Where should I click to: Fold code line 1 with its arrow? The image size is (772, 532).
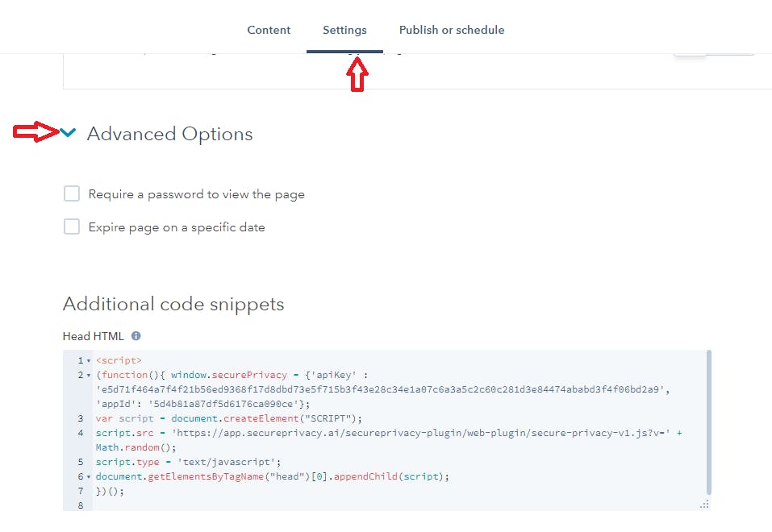point(89,361)
